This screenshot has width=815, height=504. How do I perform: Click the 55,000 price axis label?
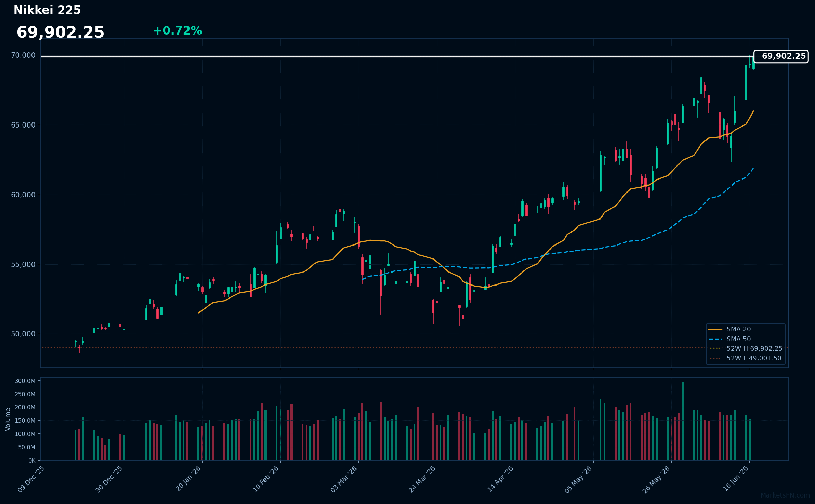coord(23,265)
